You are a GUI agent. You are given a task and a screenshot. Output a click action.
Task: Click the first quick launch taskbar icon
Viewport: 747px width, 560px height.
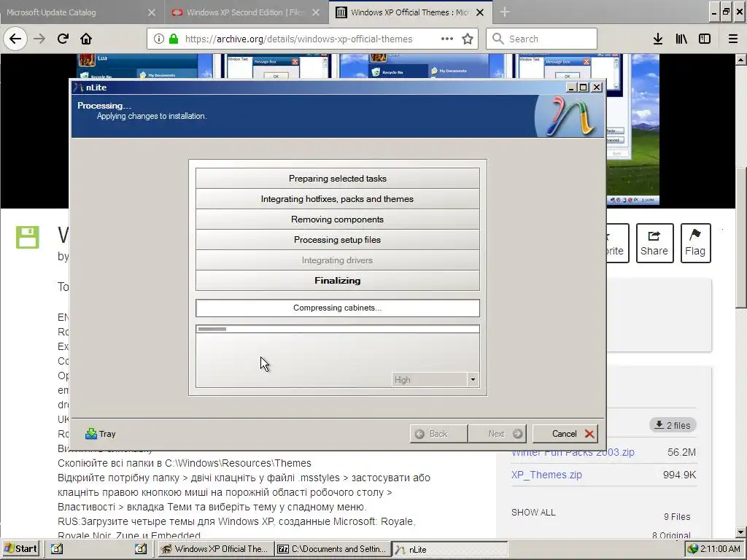[x=57, y=548]
